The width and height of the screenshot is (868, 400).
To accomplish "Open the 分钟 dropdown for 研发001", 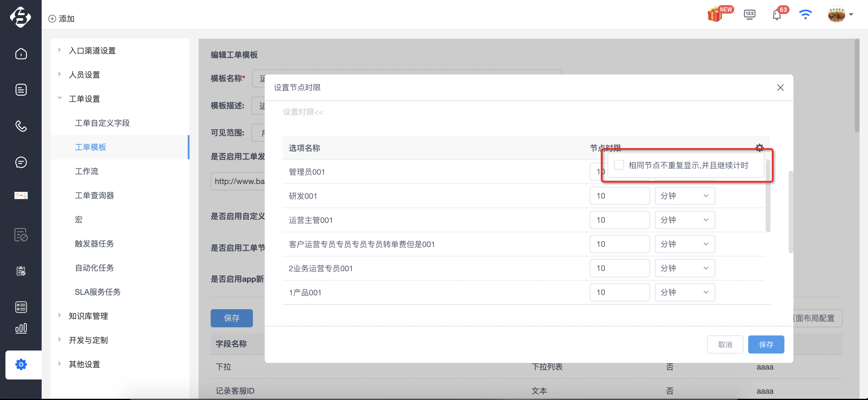I will point(685,195).
